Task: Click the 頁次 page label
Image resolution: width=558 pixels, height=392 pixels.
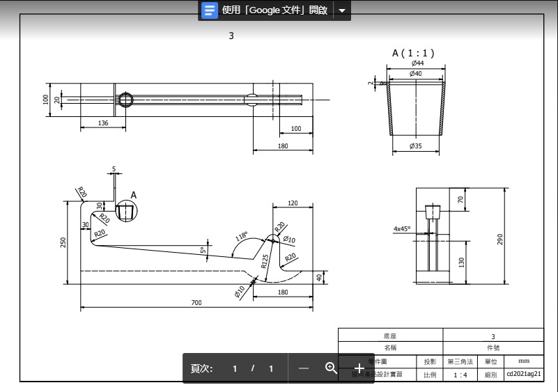Action: point(202,368)
